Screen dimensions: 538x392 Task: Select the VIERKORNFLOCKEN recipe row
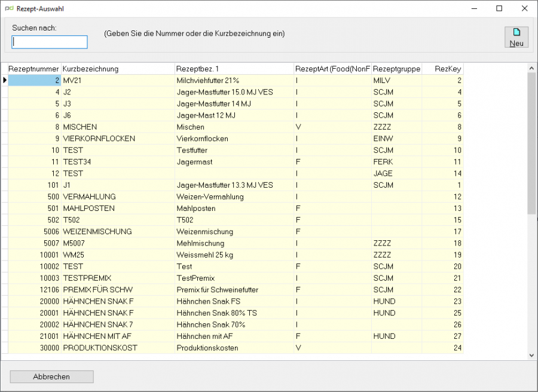click(236, 139)
